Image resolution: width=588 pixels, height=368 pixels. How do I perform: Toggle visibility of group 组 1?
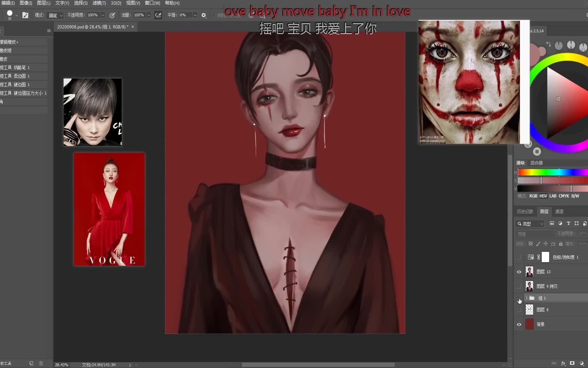click(x=519, y=298)
